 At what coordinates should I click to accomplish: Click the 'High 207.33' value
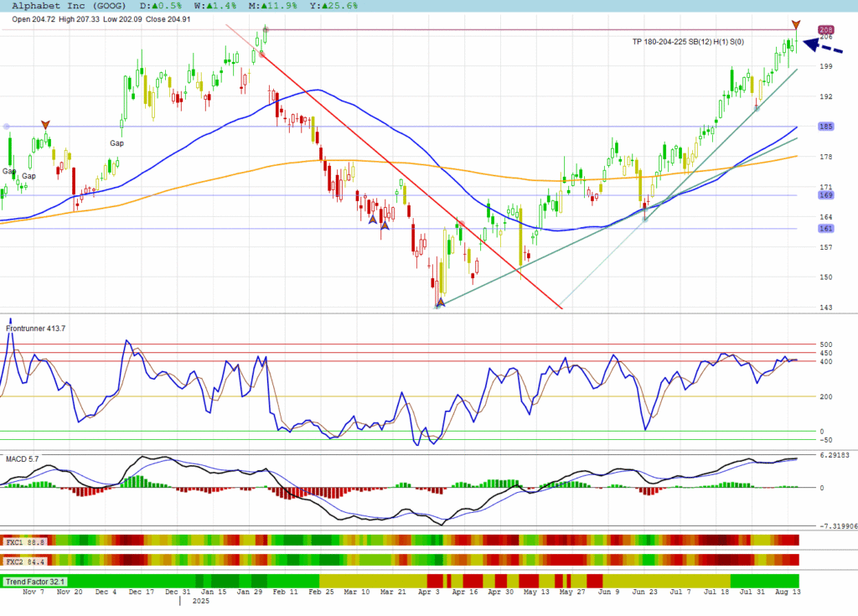[x=80, y=19]
